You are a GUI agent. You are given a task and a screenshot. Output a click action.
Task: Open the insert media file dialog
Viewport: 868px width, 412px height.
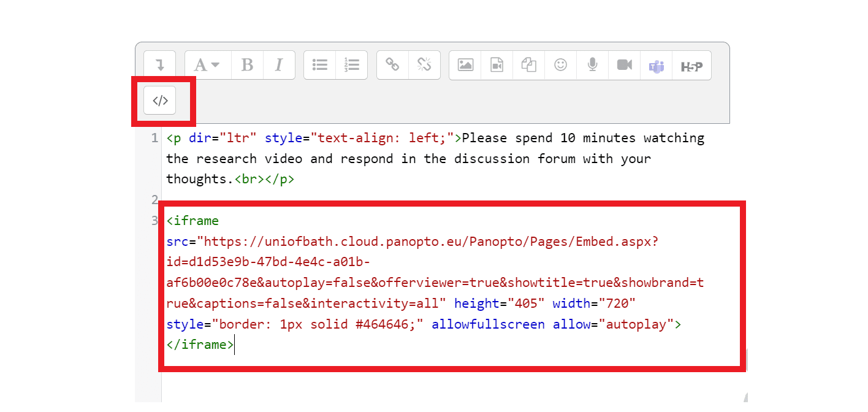497,65
